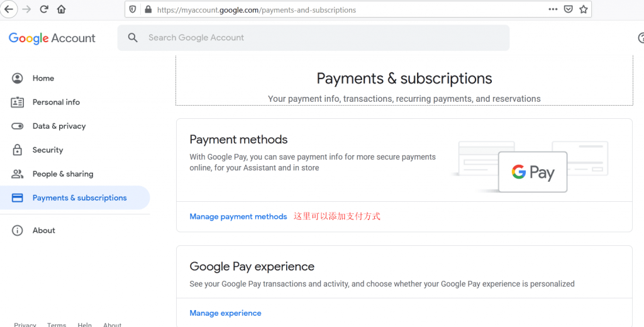Screen dimensions: 644x327
Task: Open the help question mark icon
Action: coord(641,38)
